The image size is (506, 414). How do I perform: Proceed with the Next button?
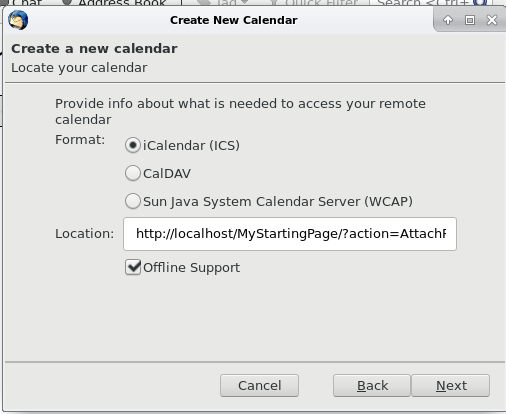coord(451,386)
